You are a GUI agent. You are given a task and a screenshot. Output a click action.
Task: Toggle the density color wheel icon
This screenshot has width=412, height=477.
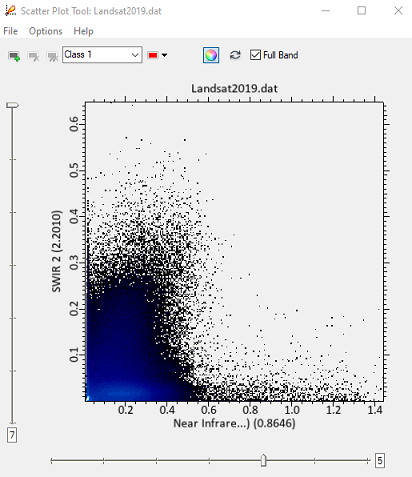point(211,55)
